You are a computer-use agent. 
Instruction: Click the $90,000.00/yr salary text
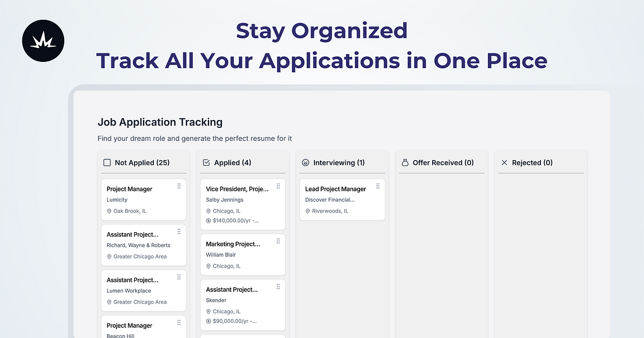click(x=234, y=321)
